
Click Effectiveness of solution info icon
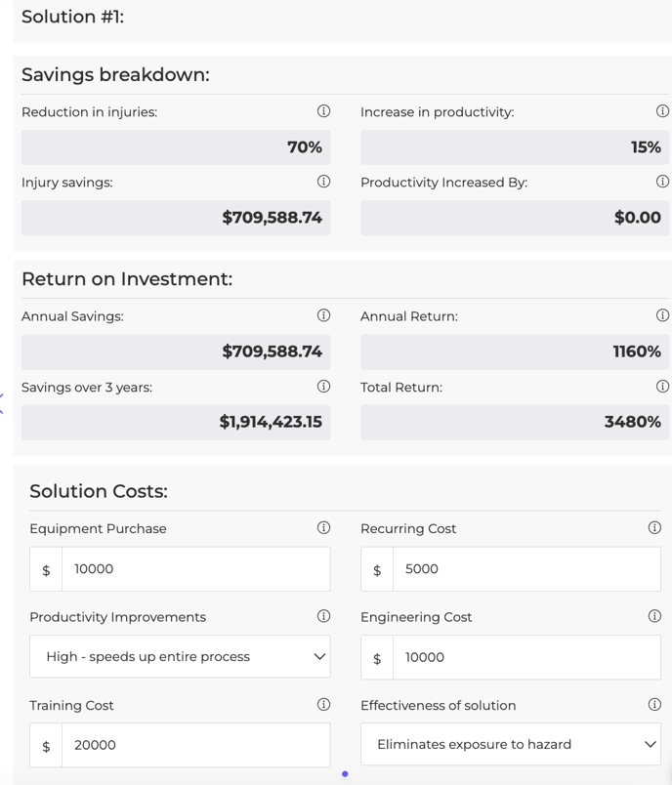(x=654, y=705)
